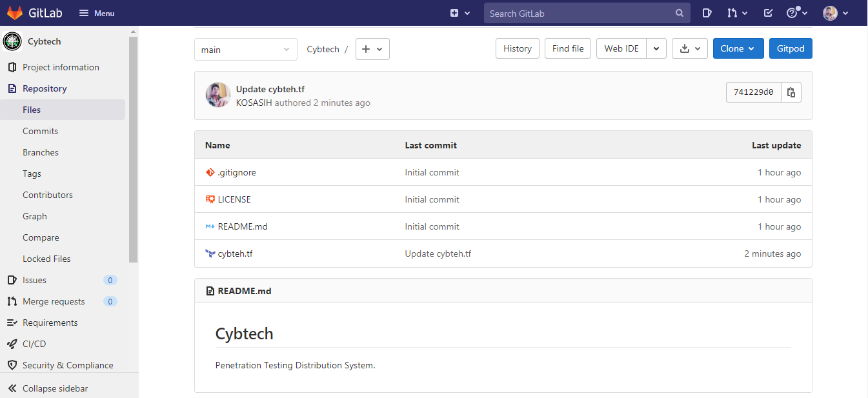This screenshot has height=398, width=868.
Task: Click the .gitignore git file icon
Action: tap(210, 172)
